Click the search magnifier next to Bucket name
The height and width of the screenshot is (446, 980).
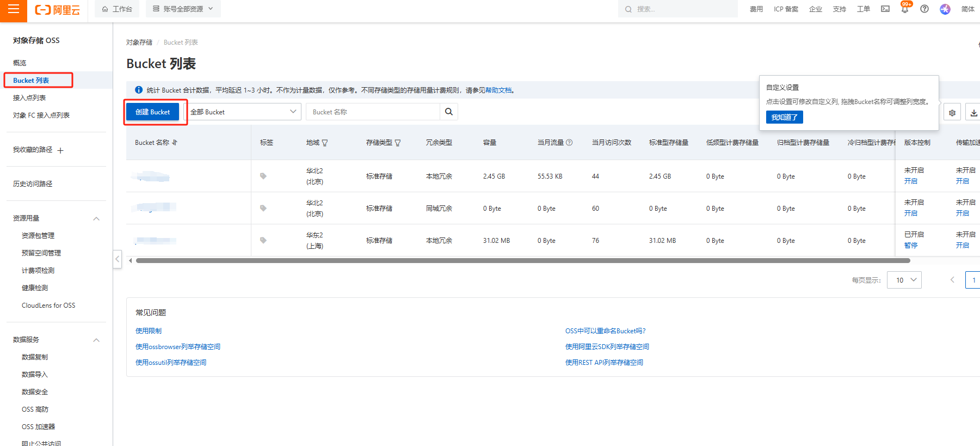[x=449, y=112]
